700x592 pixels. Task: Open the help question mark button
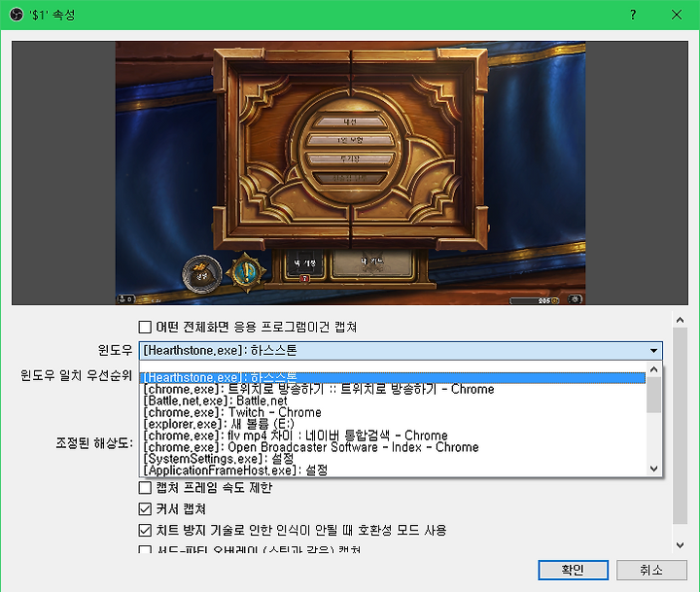pos(633,15)
